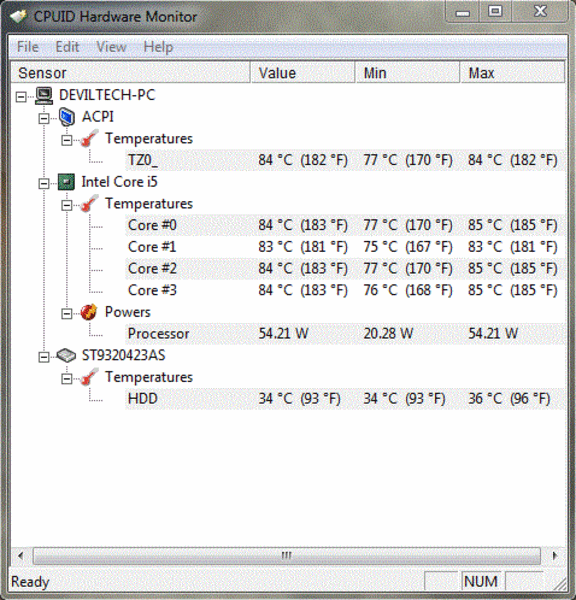The image size is (576, 600).
Task: Click the Max column header
Action: pos(512,72)
